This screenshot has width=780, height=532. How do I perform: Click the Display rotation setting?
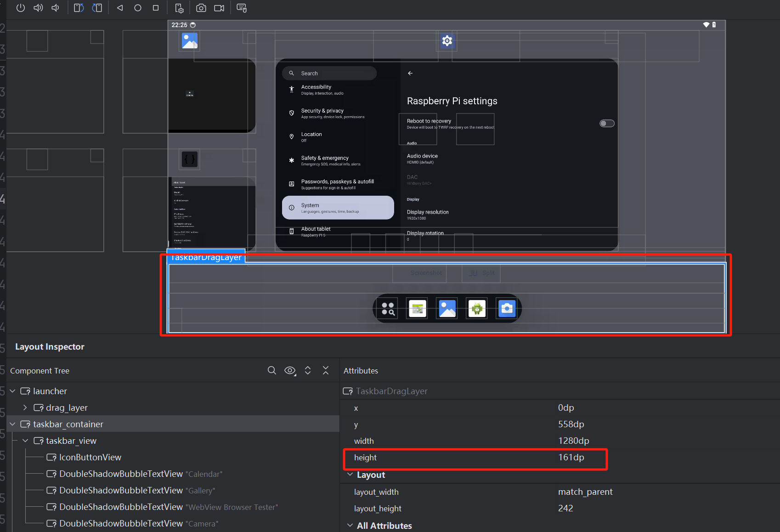[425, 236]
